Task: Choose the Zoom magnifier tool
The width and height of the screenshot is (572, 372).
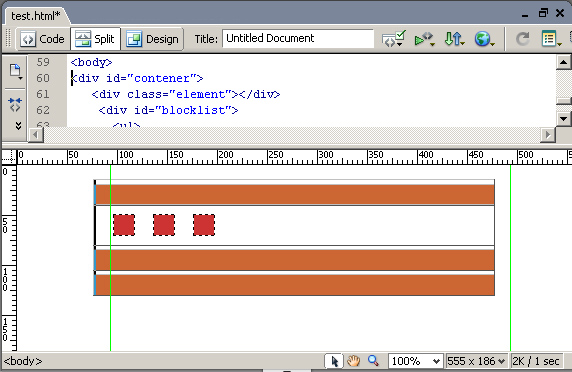Action: [x=373, y=361]
